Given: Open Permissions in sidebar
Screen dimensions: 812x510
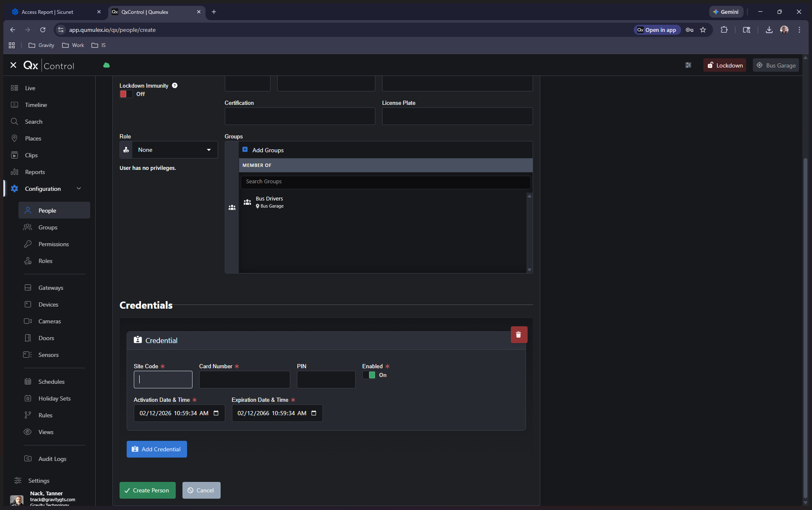Looking at the screenshot, I should click(x=53, y=244).
